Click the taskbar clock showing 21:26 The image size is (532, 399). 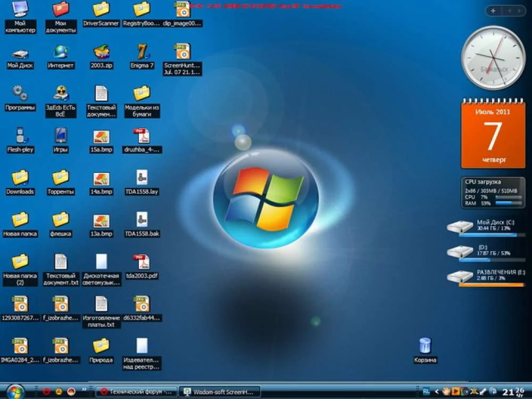pyautogui.click(x=513, y=392)
